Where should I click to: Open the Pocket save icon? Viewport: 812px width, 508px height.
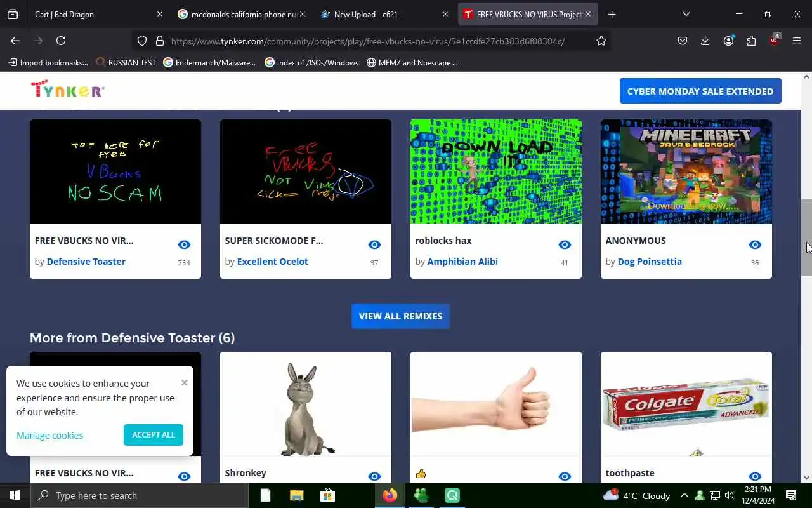coord(683,41)
